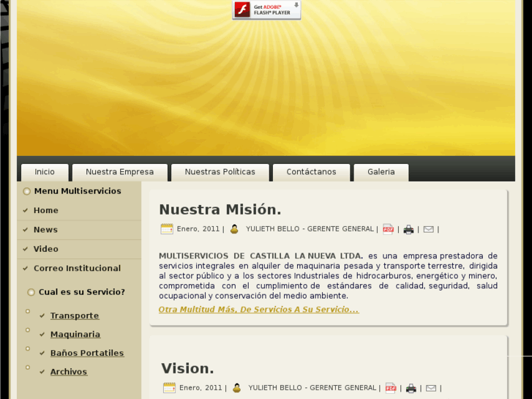
Task: Open the Nuestra Empresa tab
Action: 120,172
